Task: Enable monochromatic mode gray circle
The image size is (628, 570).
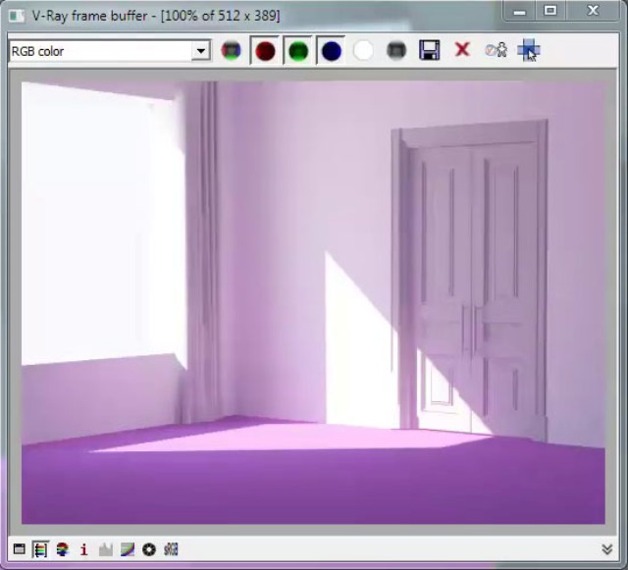Action: click(397, 51)
